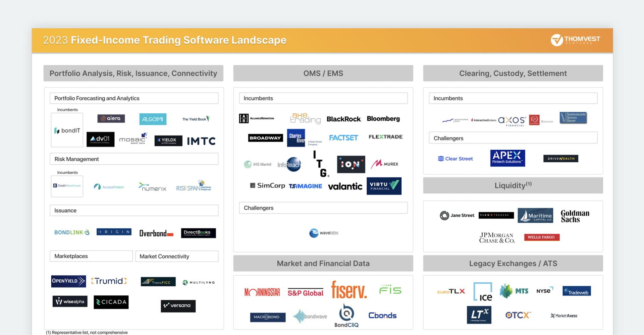The width and height of the screenshot is (644, 335).
Task: Select the FACTSET logo
Action: pyautogui.click(x=343, y=138)
